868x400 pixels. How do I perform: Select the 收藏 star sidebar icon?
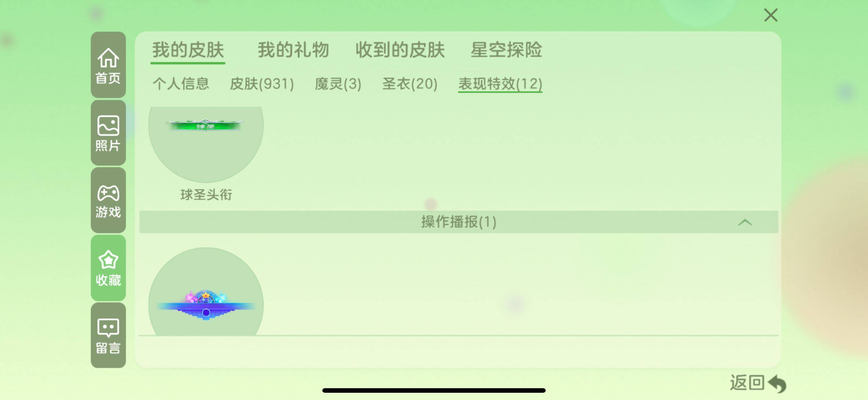click(108, 268)
